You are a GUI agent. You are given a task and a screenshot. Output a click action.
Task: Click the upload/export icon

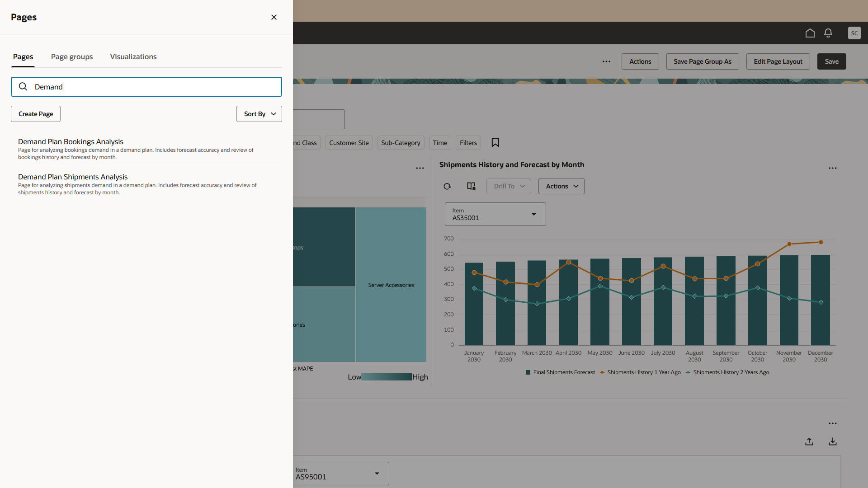click(809, 441)
